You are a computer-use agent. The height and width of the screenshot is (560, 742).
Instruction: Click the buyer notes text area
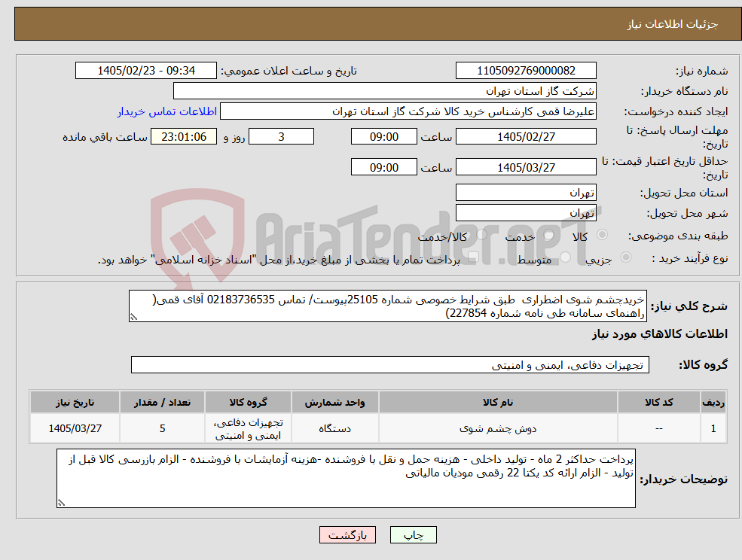pyautogui.click(x=346, y=478)
